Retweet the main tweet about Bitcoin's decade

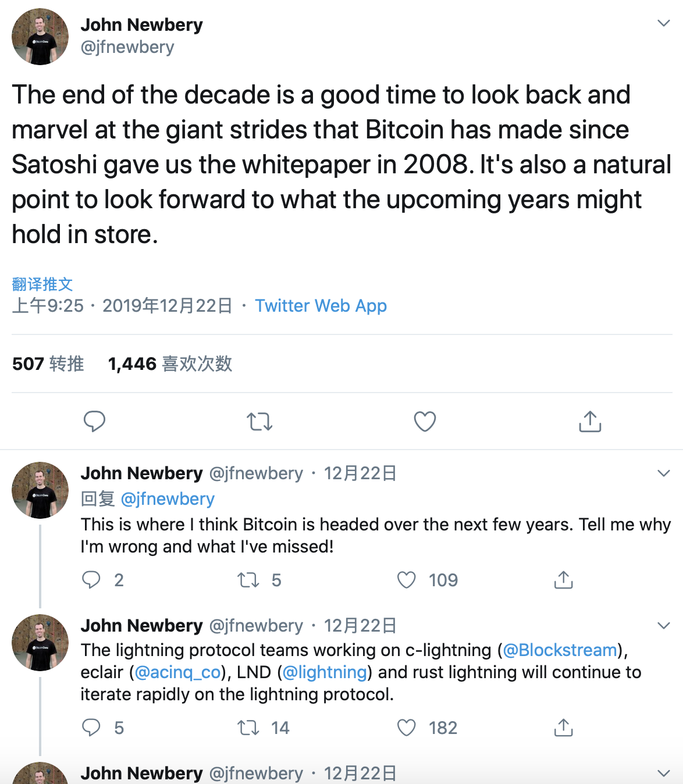tap(259, 421)
